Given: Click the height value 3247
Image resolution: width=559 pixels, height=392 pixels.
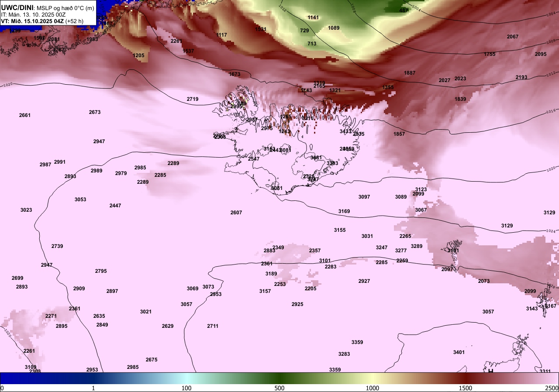Looking at the screenshot, I should coord(382,248).
